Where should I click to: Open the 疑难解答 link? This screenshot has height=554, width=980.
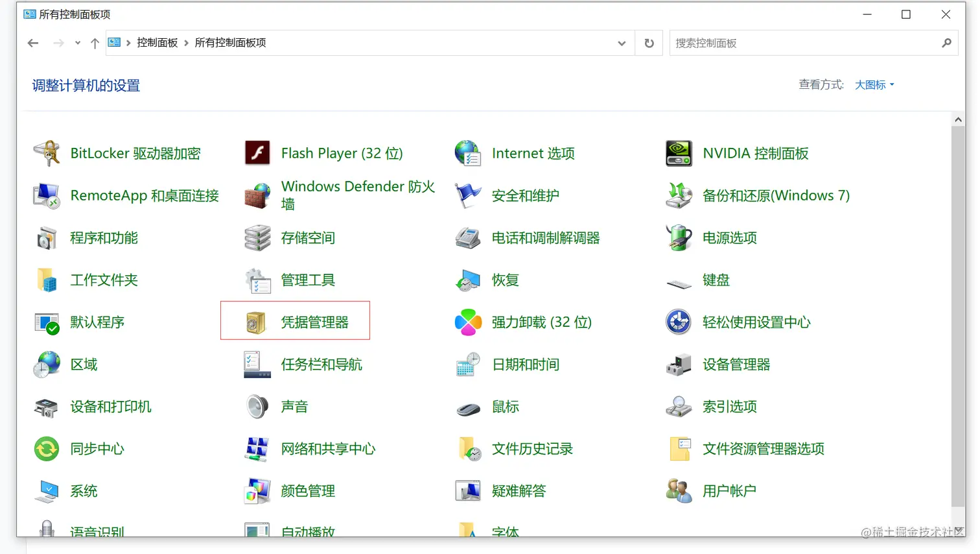(x=519, y=491)
